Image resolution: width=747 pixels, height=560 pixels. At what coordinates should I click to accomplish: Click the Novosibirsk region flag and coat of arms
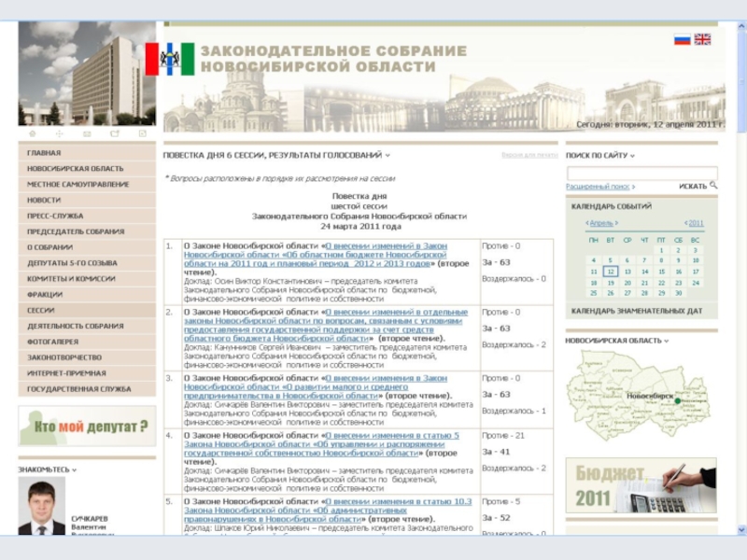point(170,59)
